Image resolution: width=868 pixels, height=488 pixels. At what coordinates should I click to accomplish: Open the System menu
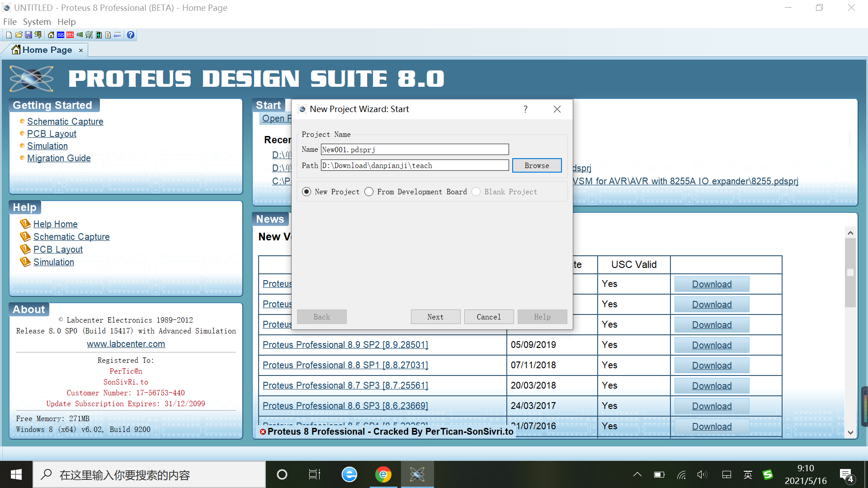click(37, 22)
